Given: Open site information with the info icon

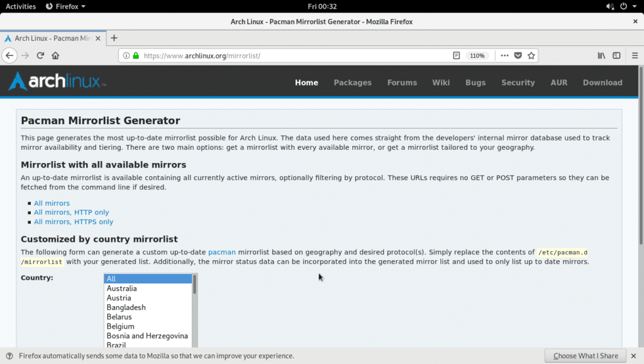Looking at the screenshot, I should pyautogui.click(x=126, y=55).
